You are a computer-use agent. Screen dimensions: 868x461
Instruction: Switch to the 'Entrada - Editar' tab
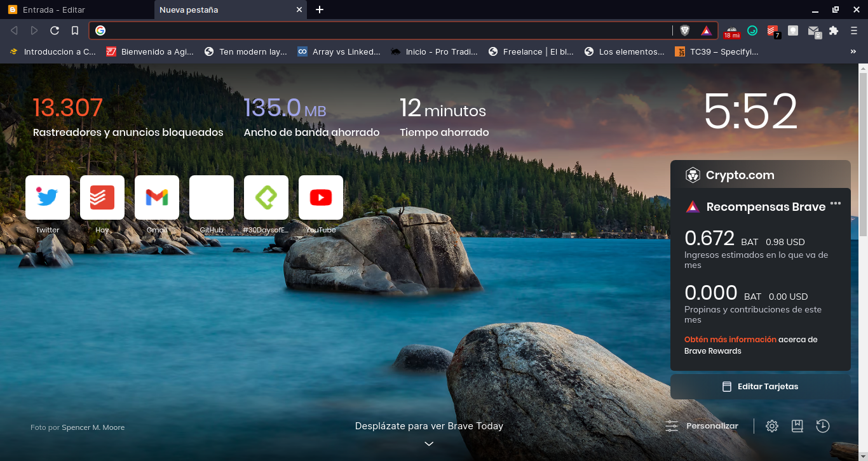(x=76, y=10)
